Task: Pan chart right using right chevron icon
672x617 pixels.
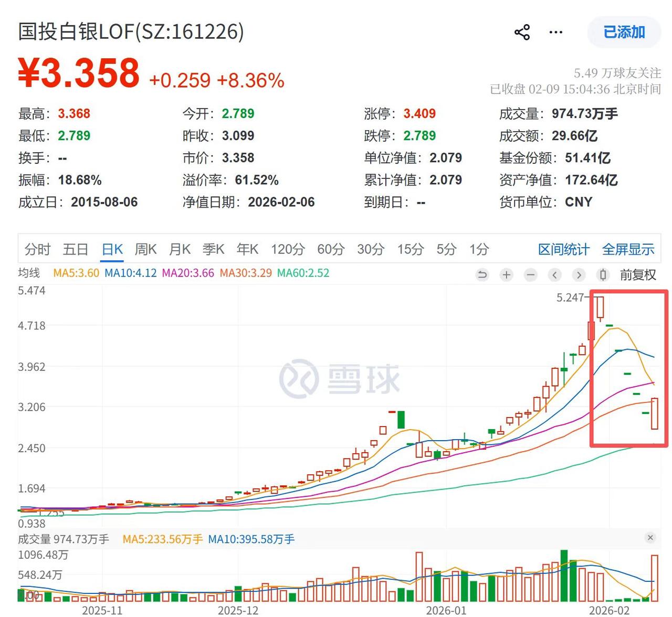Action: (579, 274)
